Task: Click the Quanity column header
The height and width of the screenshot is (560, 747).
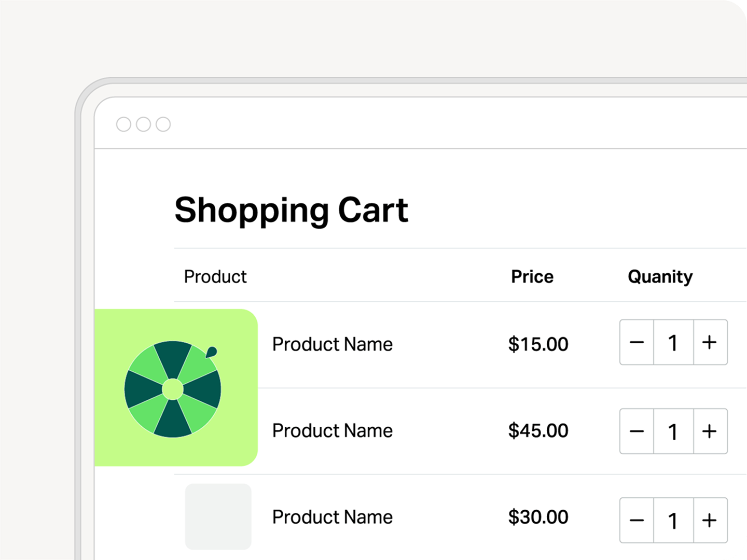Action: (660, 277)
